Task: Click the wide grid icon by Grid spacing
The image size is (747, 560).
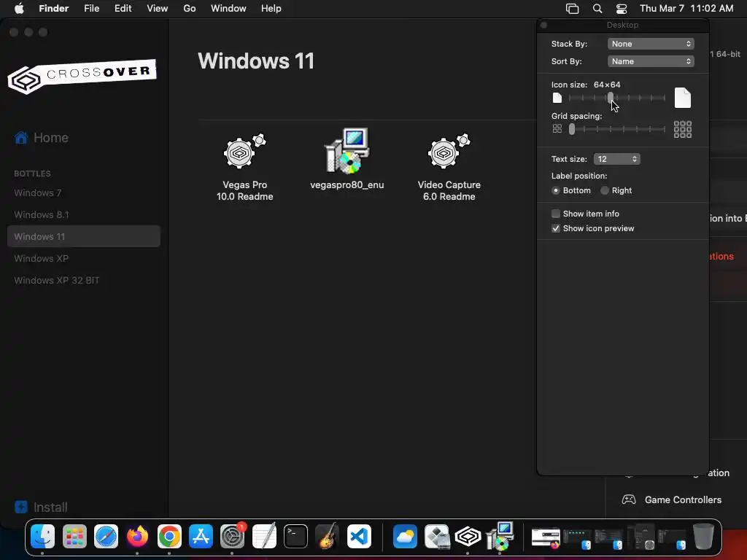Action: (683, 129)
